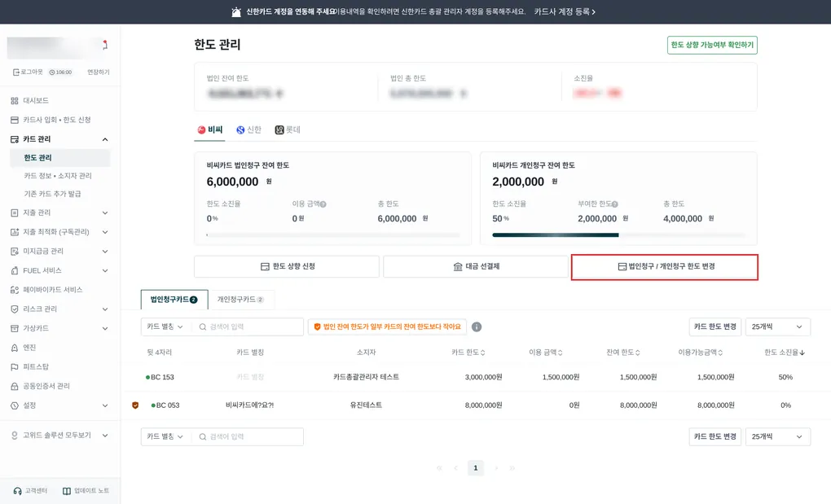Viewport: 831px width, 504px height.
Task: Click the 지출 관리 sidebar icon
Action: click(15, 213)
